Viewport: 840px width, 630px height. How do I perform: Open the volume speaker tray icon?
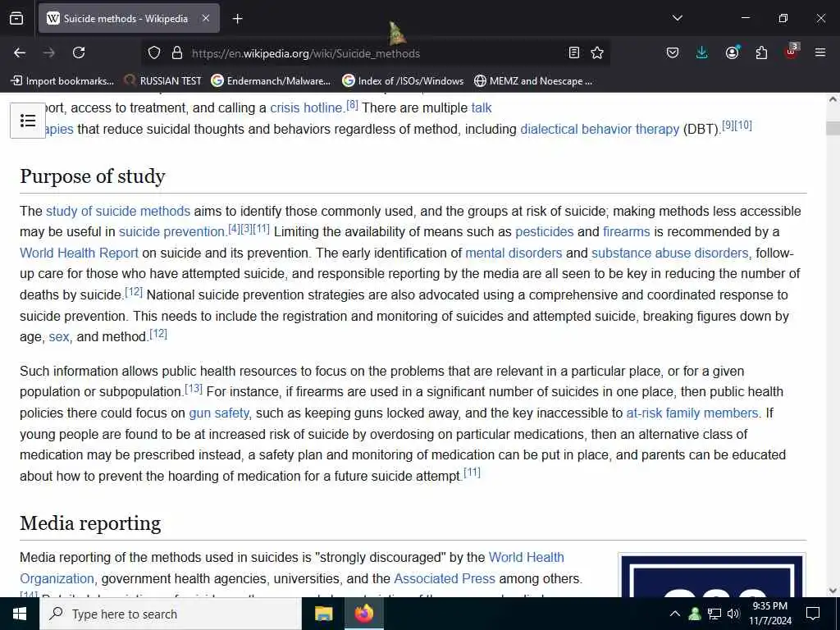733,614
